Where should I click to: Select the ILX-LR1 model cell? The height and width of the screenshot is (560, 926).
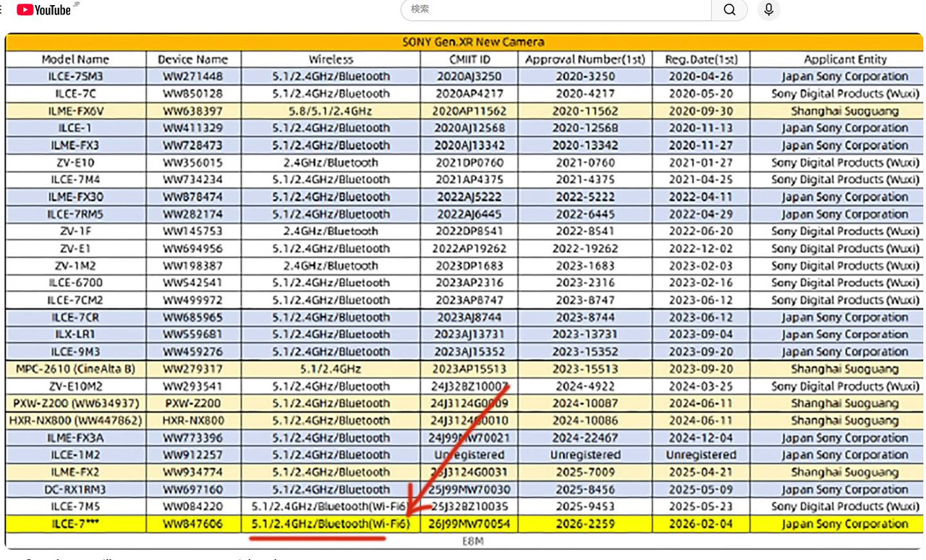point(75,334)
